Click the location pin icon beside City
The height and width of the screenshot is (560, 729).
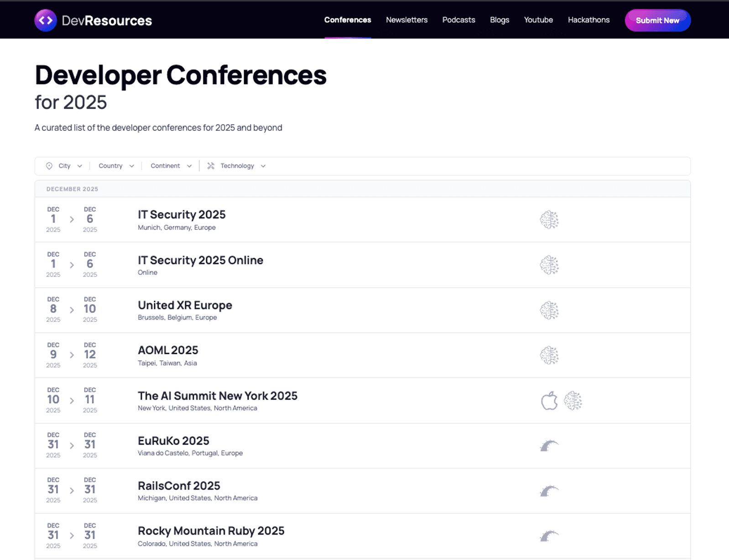click(x=49, y=166)
